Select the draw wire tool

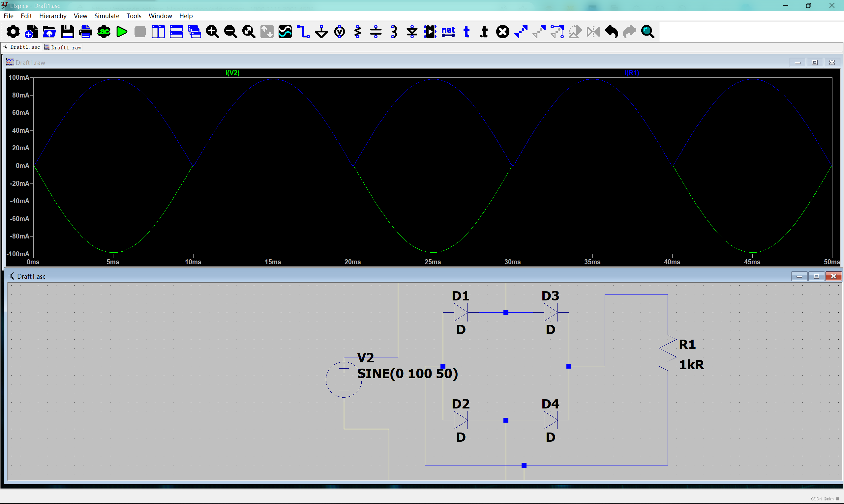point(303,32)
